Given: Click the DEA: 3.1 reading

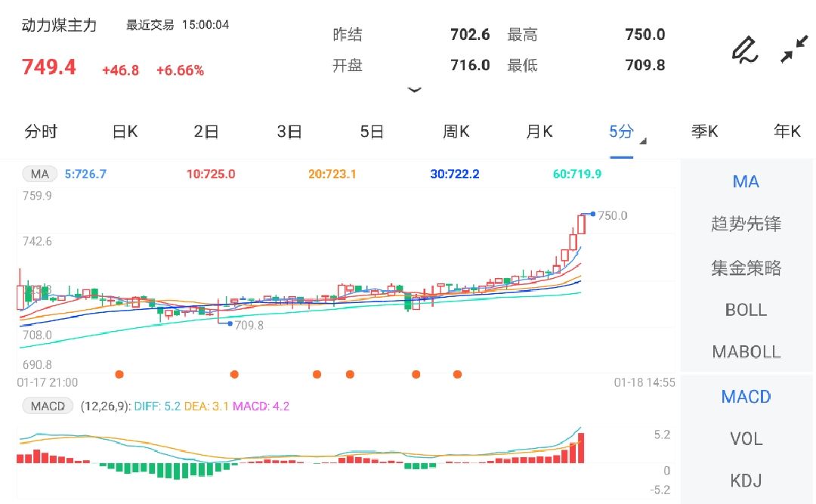Looking at the screenshot, I should coord(206,406).
